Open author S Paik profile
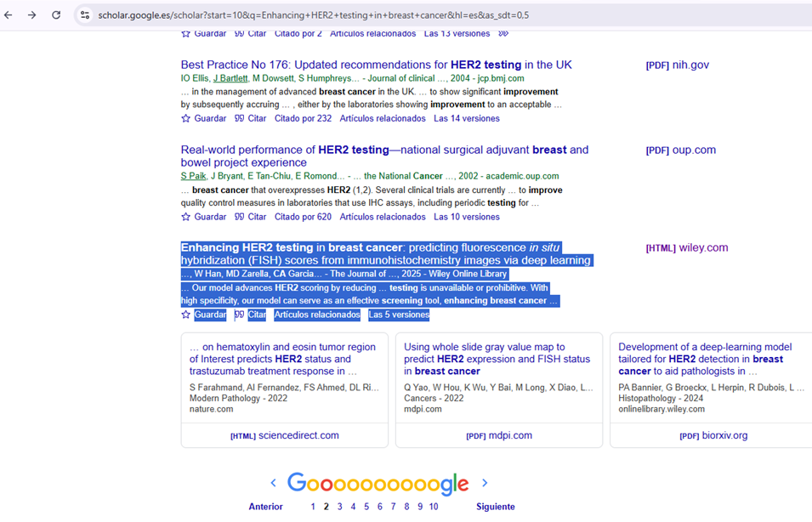The width and height of the screenshot is (812, 522). pos(193,176)
